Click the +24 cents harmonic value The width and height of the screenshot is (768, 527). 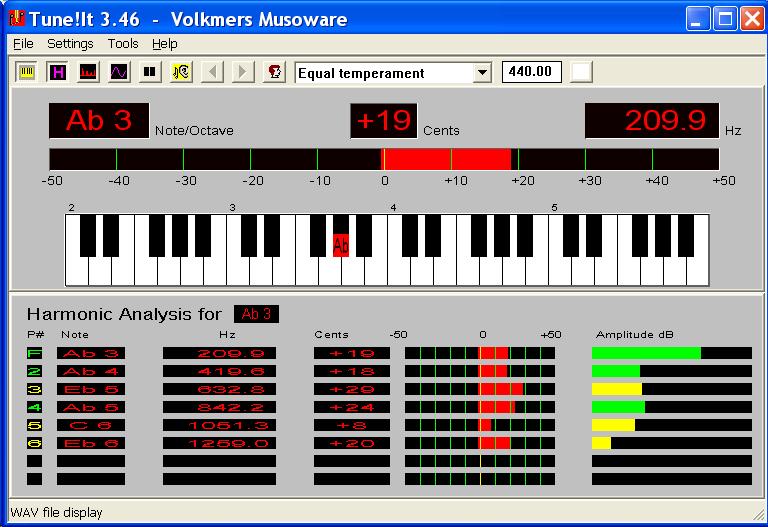tap(352, 407)
